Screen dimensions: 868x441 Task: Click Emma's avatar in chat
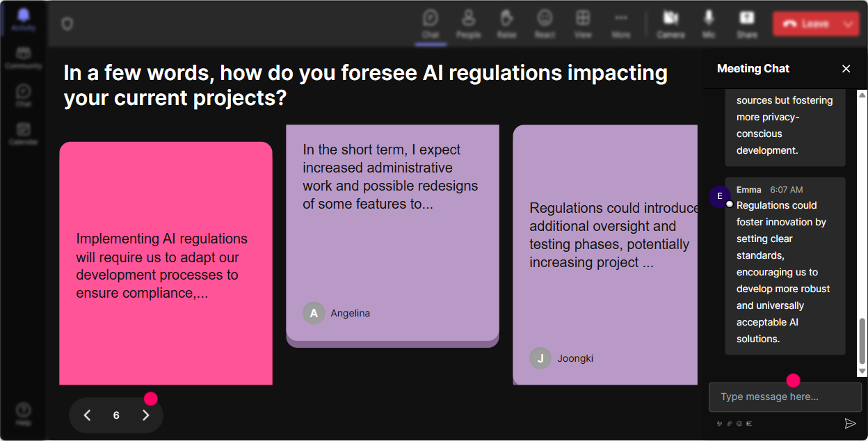pyautogui.click(x=720, y=196)
